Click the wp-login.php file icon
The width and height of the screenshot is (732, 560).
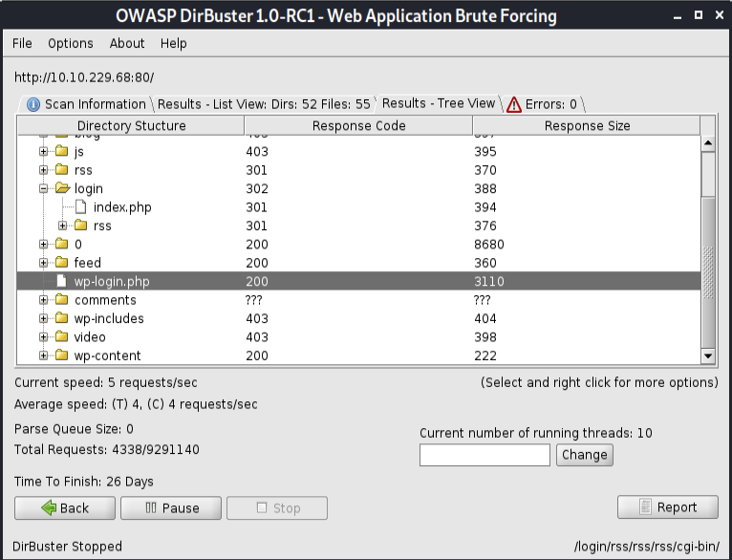tap(61, 281)
